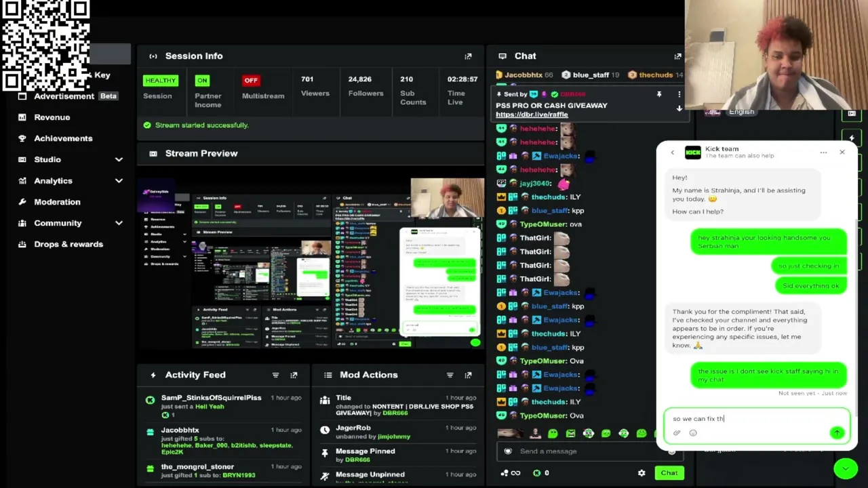Click the lightning quick-action icon on right edge
The height and width of the screenshot is (488, 868).
point(852,138)
